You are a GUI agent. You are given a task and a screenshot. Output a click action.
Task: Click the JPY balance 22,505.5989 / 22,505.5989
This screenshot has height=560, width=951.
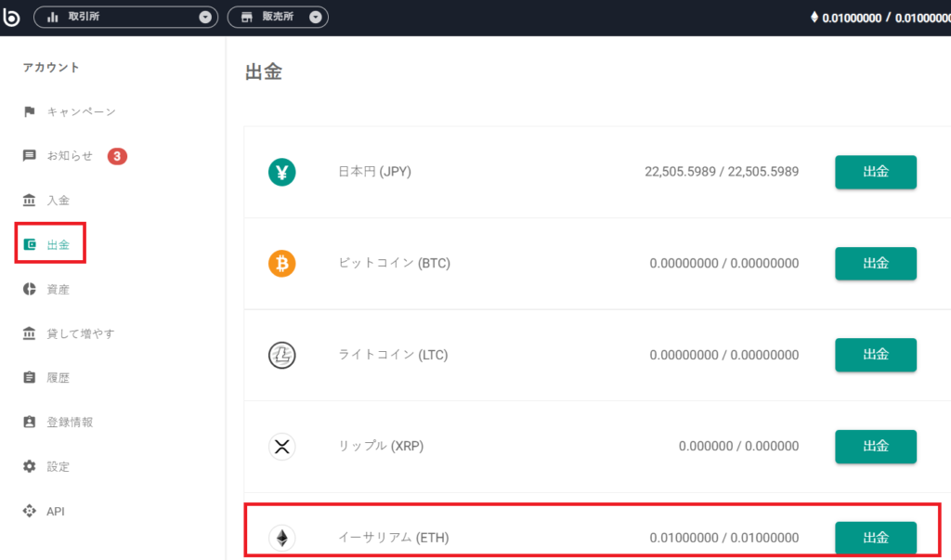722,172
